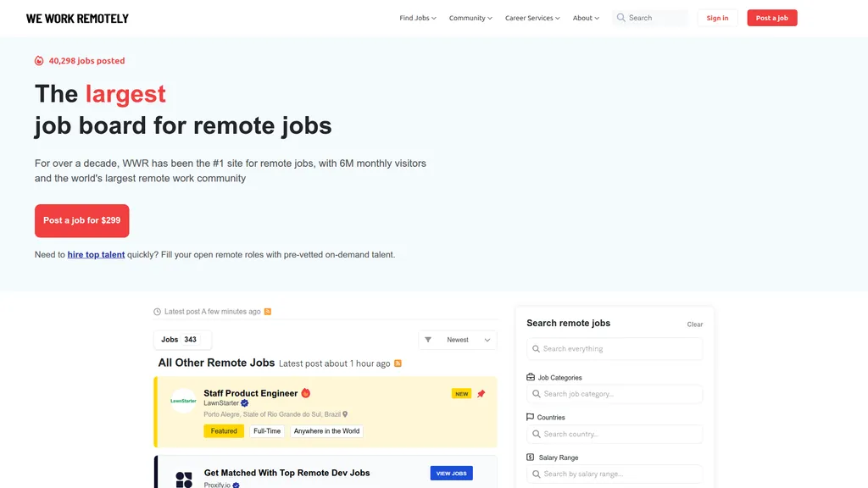Open Get Matched With Top Remote Dev Jobs
The image size is (868, 488).
click(287, 473)
